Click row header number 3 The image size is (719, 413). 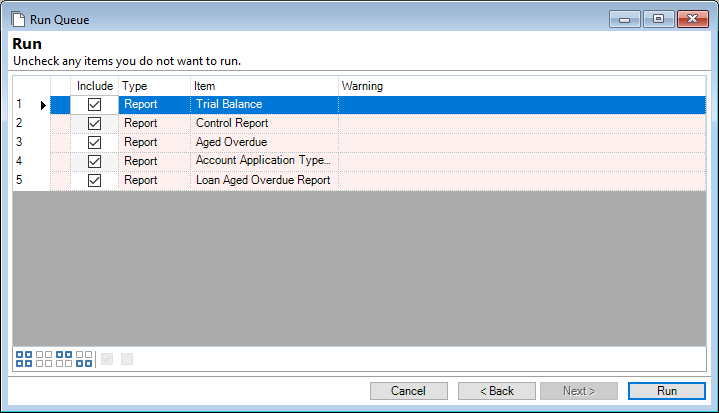coord(31,143)
